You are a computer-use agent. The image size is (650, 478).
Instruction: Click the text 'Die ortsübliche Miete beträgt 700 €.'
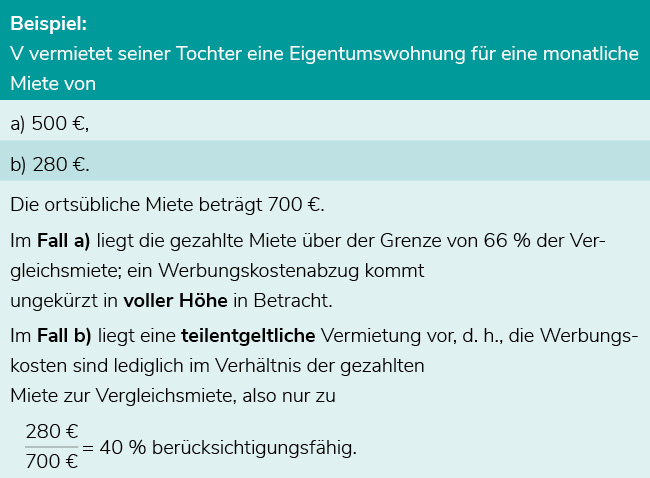point(167,204)
